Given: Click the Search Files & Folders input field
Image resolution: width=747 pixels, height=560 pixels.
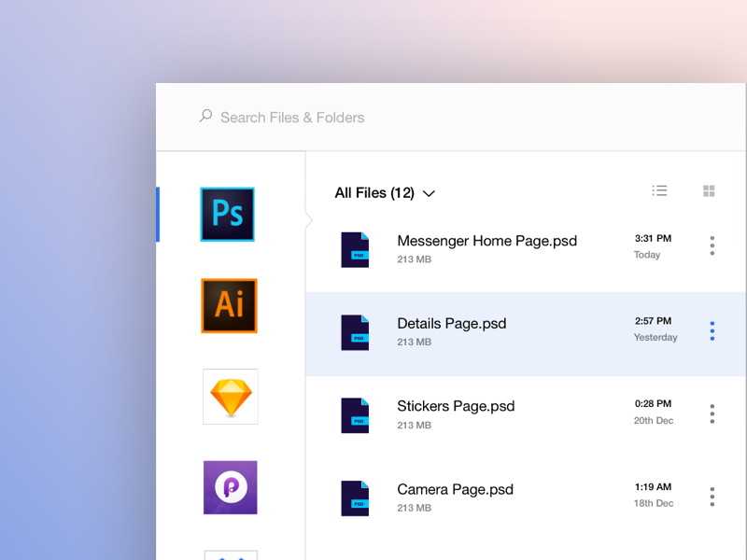Looking at the screenshot, I should click(x=289, y=117).
